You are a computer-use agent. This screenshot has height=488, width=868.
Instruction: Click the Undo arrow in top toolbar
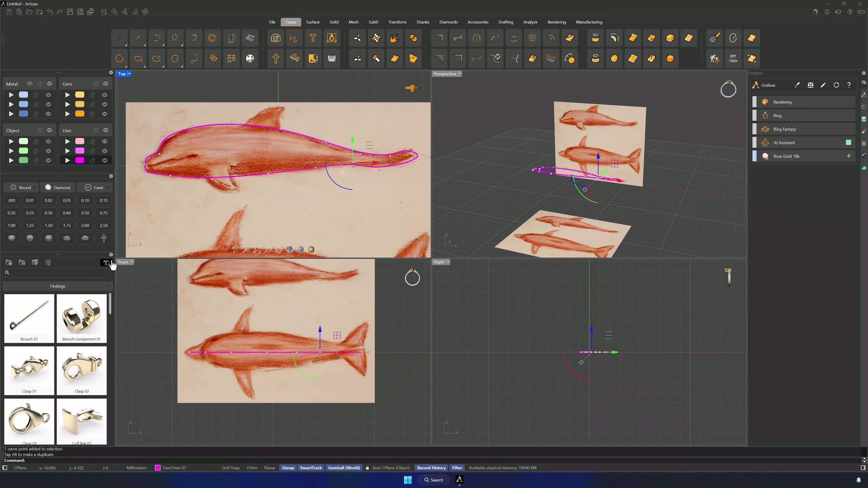click(50, 12)
